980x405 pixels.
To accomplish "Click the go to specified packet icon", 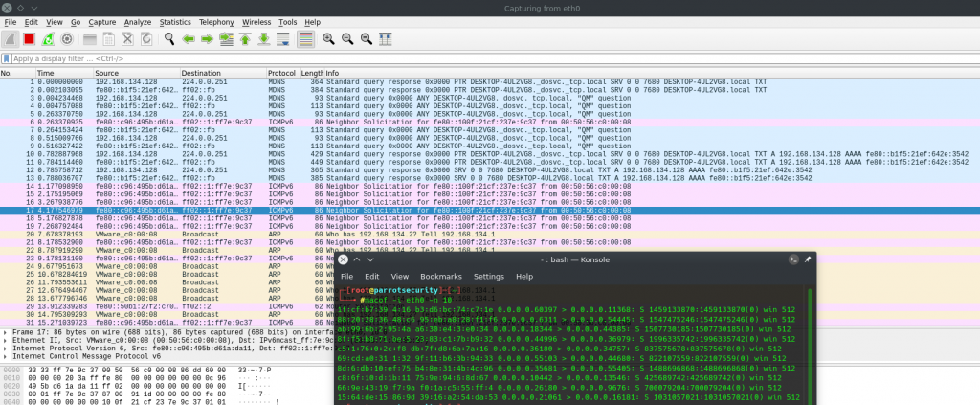I will coord(226,38).
